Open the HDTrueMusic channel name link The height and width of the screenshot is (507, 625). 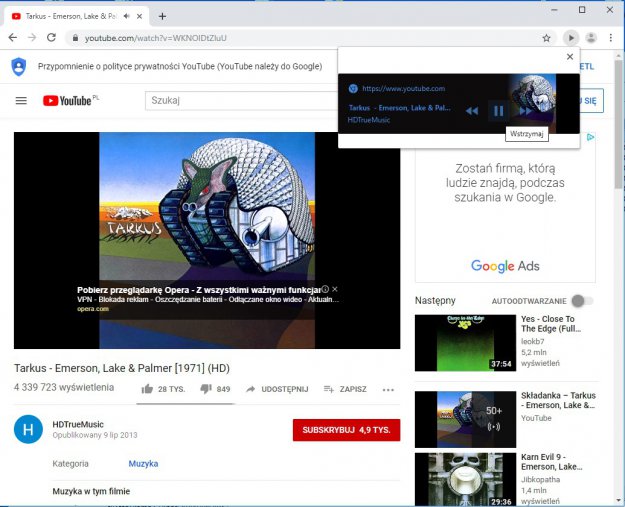(78, 424)
